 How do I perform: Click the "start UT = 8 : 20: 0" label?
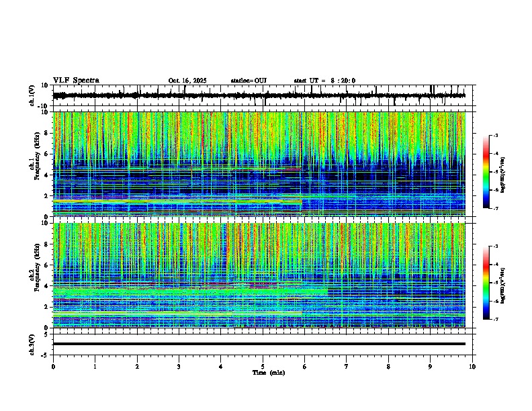[x=324, y=81]
